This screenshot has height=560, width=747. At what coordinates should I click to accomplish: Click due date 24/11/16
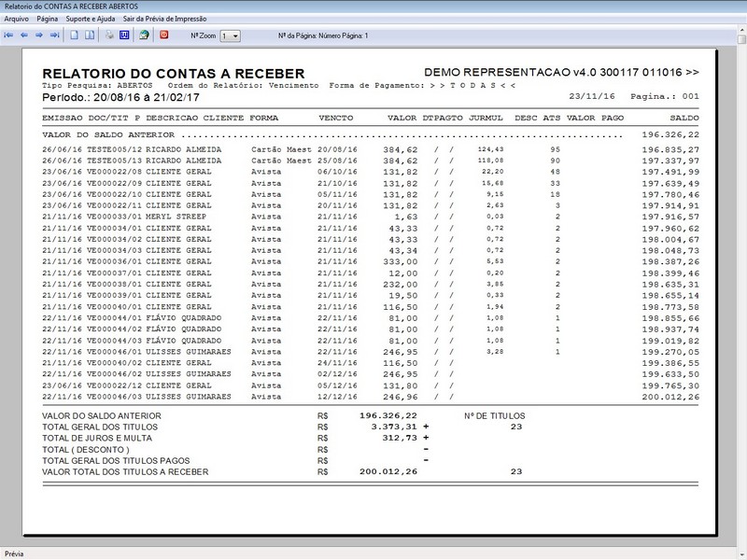[337, 363]
